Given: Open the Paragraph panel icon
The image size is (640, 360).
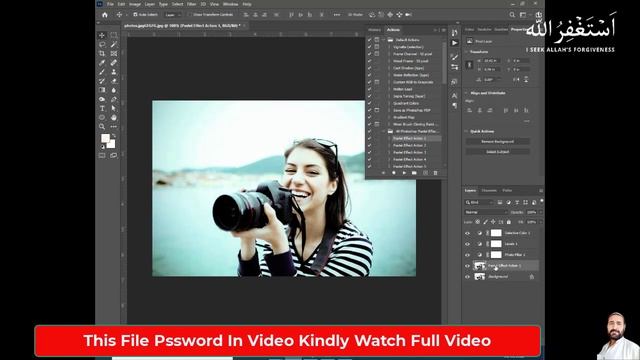Looking at the screenshot, I should pyautogui.click(x=455, y=106).
